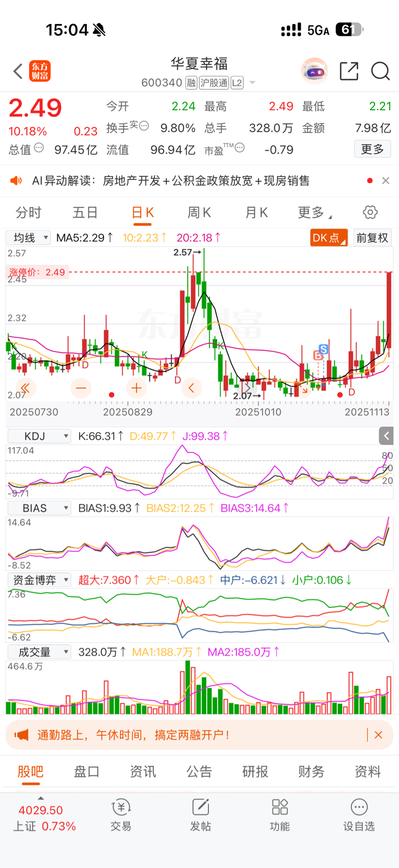The height and width of the screenshot is (868, 399).
Task: Open the 资料 tab
Action: 368,772
